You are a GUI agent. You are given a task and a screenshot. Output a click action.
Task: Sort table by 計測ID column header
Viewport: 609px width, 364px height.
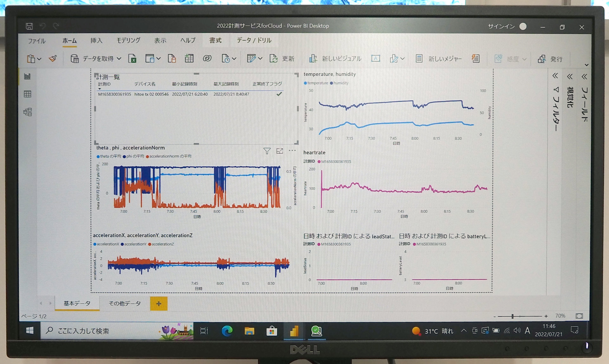click(104, 84)
